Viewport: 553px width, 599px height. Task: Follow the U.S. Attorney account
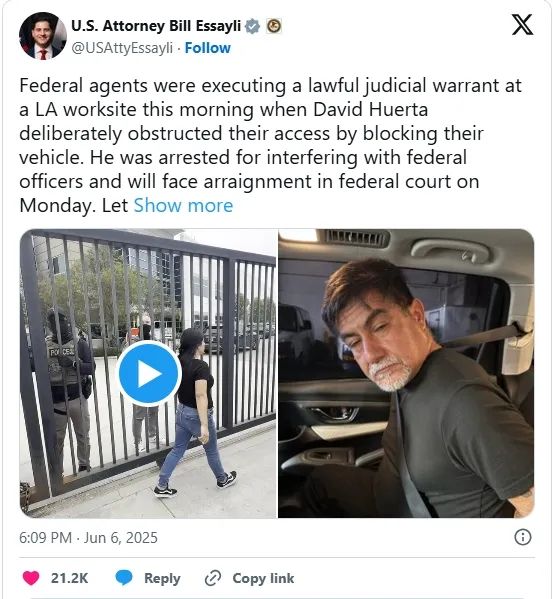pos(208,48)
